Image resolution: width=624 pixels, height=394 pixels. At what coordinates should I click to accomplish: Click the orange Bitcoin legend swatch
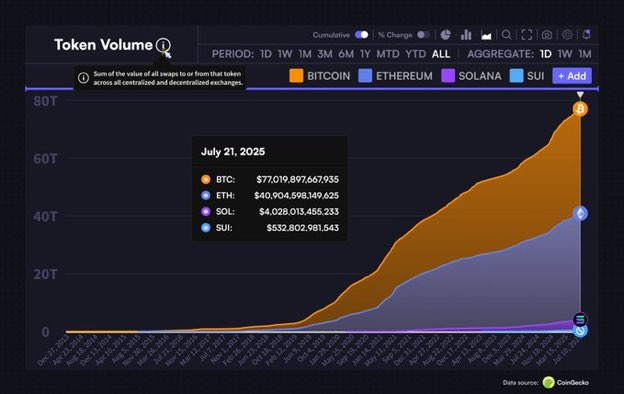pos(296,76)
